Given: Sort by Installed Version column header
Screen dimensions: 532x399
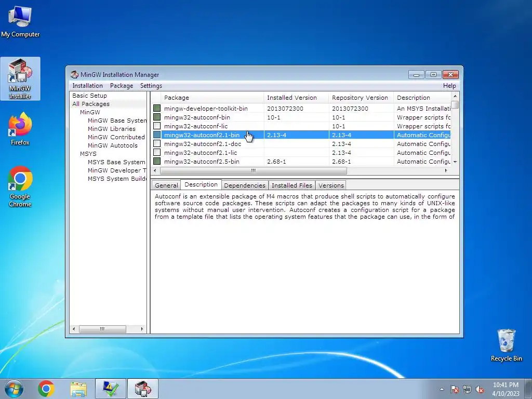Looking at the screenshot, I should (x=296, y=98).
